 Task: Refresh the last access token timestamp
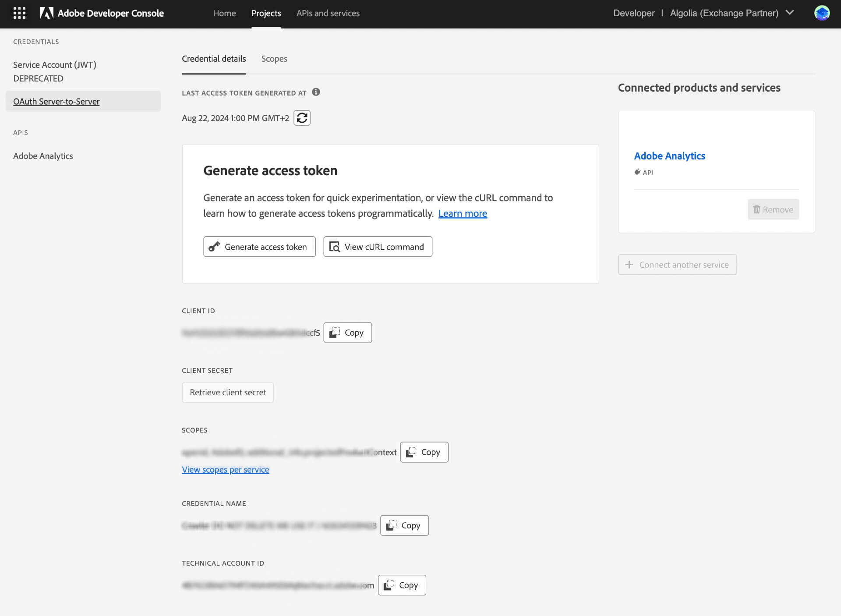[x=302, y=117]
